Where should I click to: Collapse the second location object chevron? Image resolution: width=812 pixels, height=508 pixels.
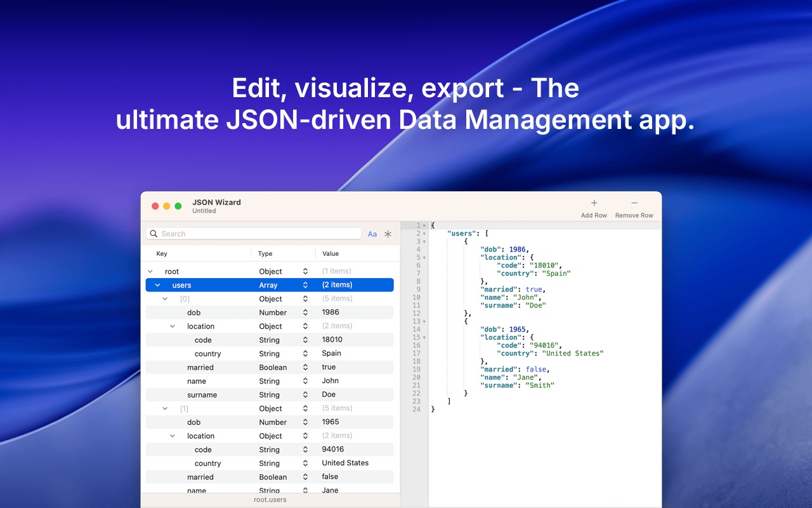click(173, 436)
